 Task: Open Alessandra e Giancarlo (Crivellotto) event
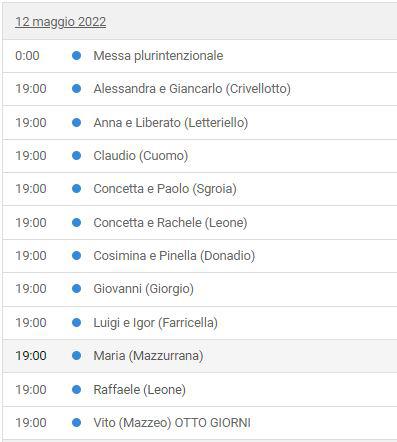pos(192,89)
